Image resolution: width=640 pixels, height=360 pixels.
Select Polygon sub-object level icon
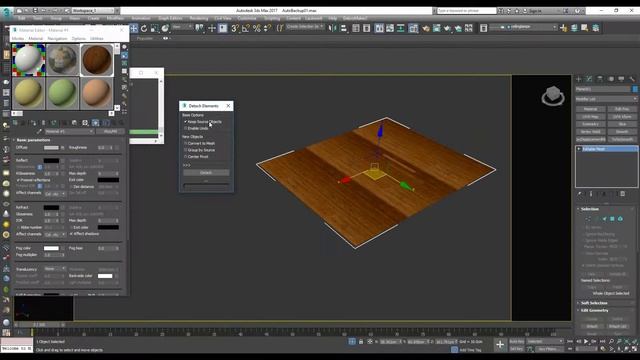[x=612, y=219]
